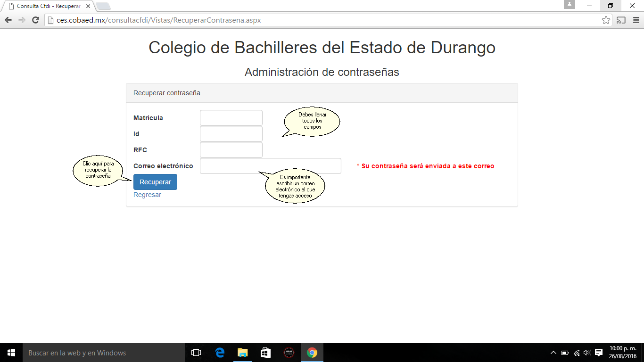This screenshot has height=362, width=644.
Task: Click the Correo electrónico label
Action: (163, 166)
